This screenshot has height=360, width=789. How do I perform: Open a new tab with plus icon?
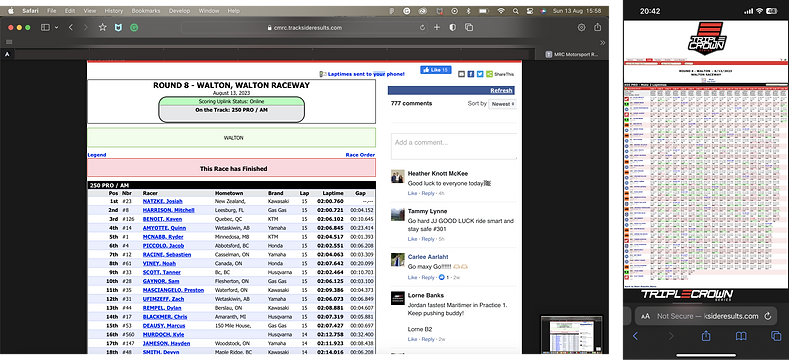coord(437,28)
